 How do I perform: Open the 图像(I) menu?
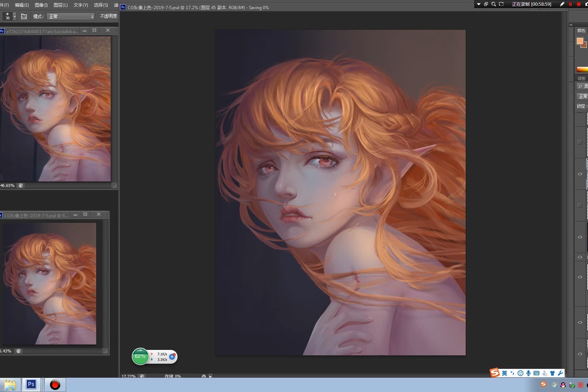coord(41,5)
